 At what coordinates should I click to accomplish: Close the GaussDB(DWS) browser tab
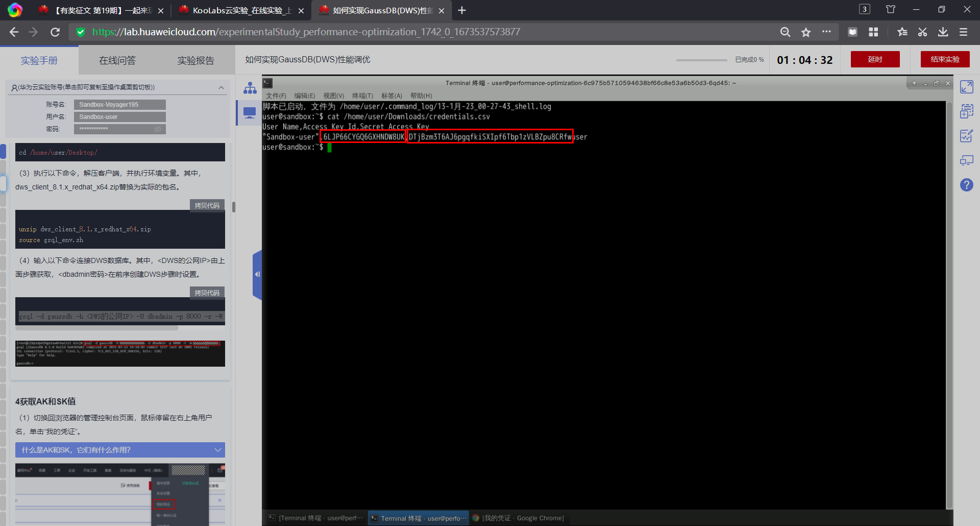tap(442, 11)
